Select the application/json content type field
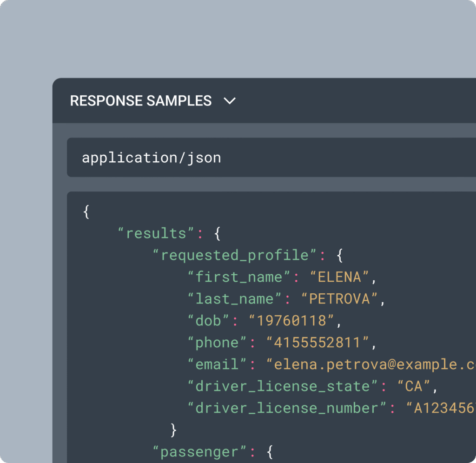 pyautogui.click(x=271, y=157)
